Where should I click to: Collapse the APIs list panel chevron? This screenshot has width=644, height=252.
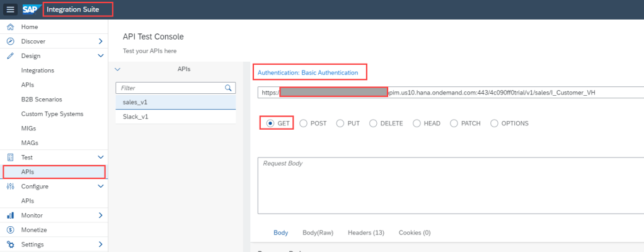pyautogui.click(x=118, y=69)
